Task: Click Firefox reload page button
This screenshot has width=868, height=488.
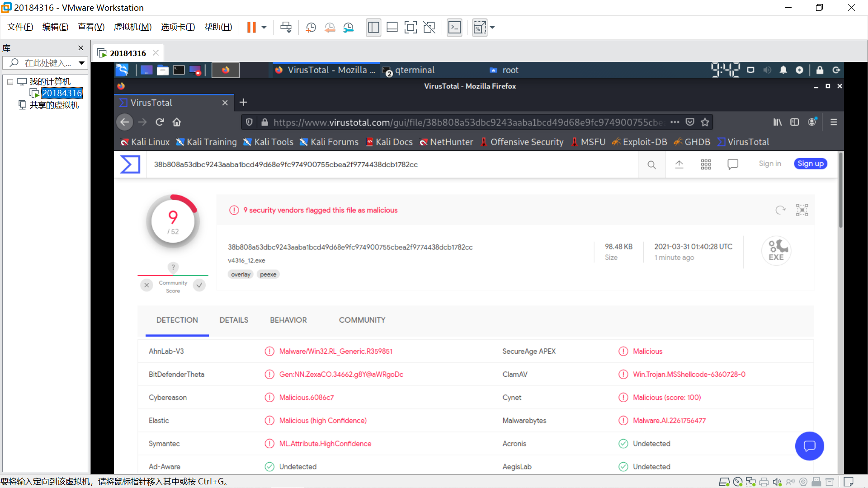Action: click(x=160, y=122)
